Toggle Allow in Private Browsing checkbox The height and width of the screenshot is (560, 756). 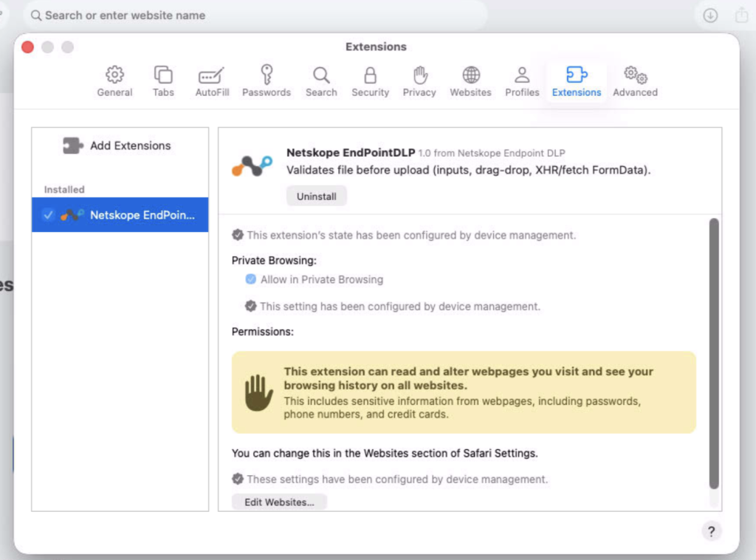pos(251,279)
